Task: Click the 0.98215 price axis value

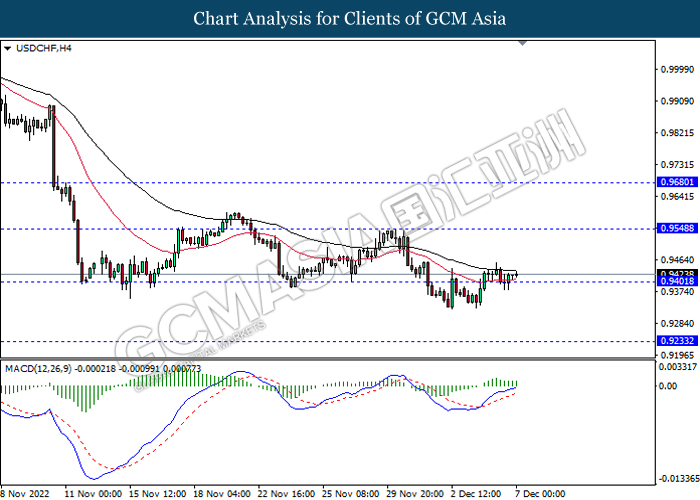Action: pyautogui.click(x=677, y=133)
